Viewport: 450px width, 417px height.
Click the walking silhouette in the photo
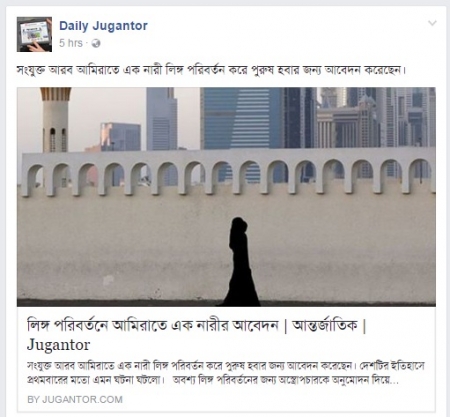click(x=241, y=262)
